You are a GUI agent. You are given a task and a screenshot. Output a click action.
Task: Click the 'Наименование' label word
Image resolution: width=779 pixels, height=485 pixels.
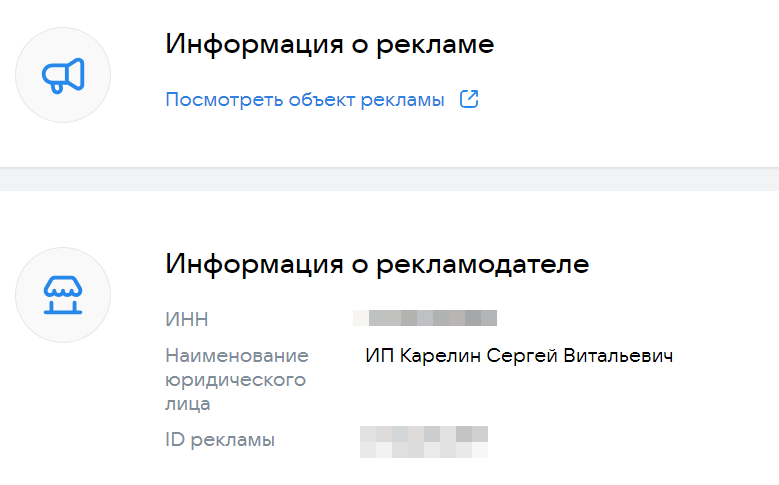click(x=237, y=356)
